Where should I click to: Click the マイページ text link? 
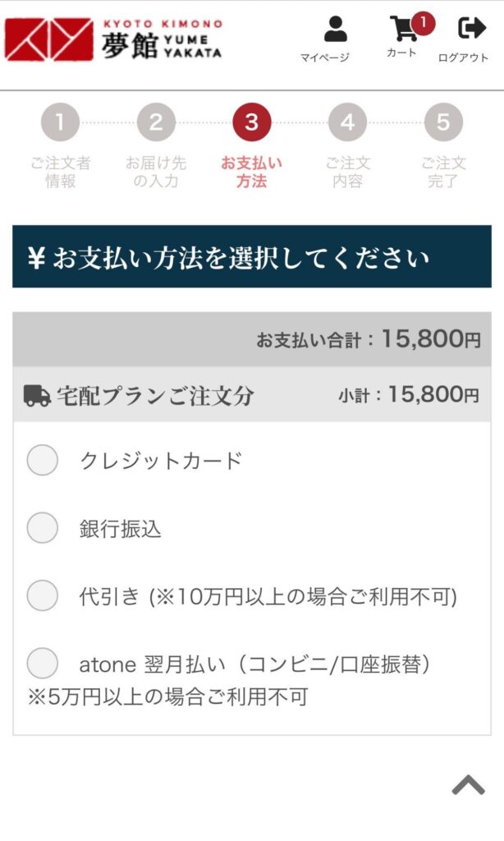324,57
